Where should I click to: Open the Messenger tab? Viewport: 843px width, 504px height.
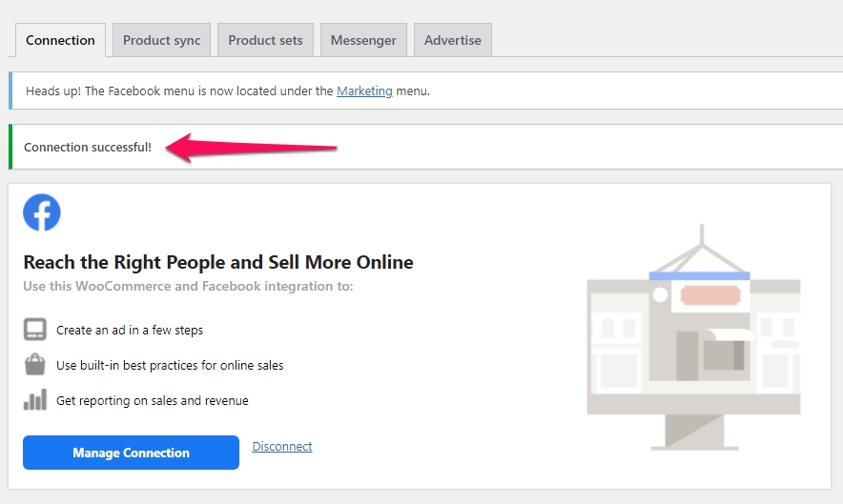pyautogui.click(x=363, y=40)
